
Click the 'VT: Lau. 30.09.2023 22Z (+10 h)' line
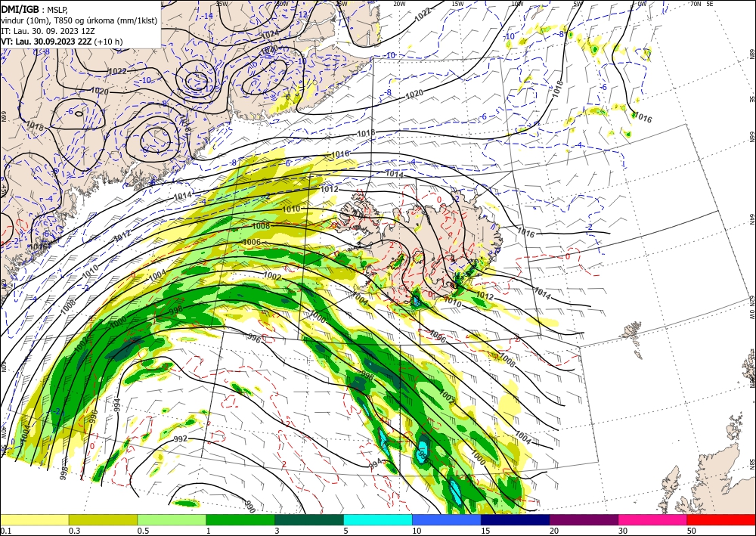coord(62,42)
